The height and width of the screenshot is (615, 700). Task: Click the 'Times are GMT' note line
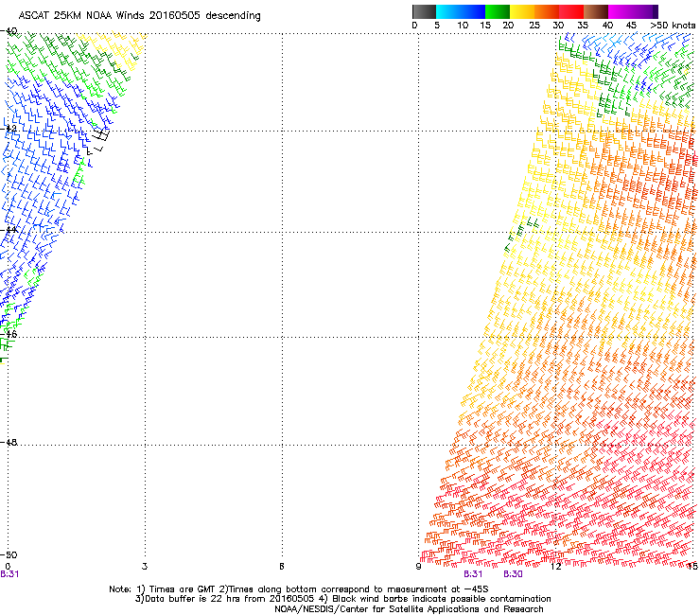click(x=298, y=589)
